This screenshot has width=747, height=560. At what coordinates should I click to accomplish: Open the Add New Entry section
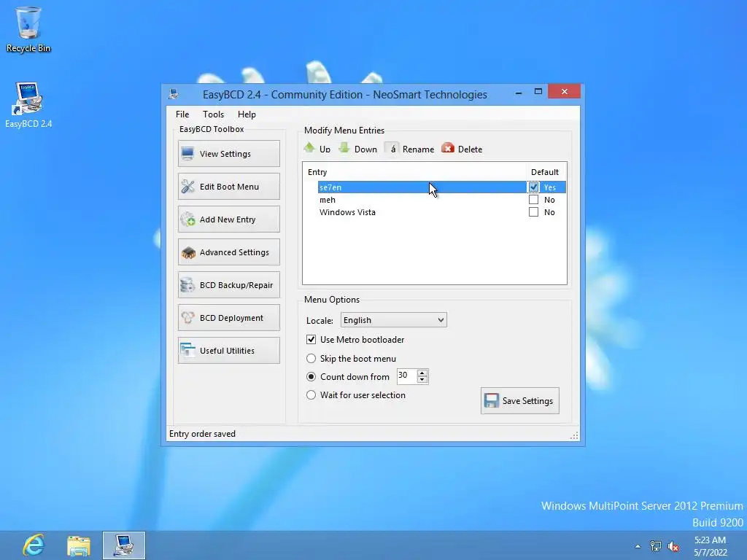pyautogui.click(x=228, y=219)
